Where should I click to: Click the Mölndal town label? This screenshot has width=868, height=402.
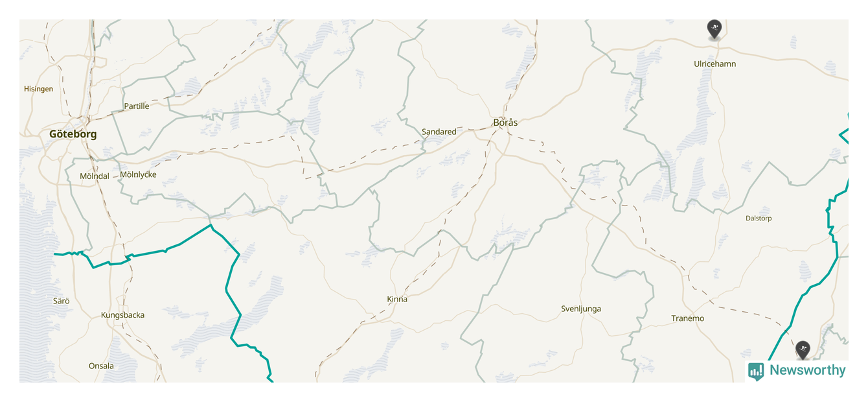[x=95, y=176]
